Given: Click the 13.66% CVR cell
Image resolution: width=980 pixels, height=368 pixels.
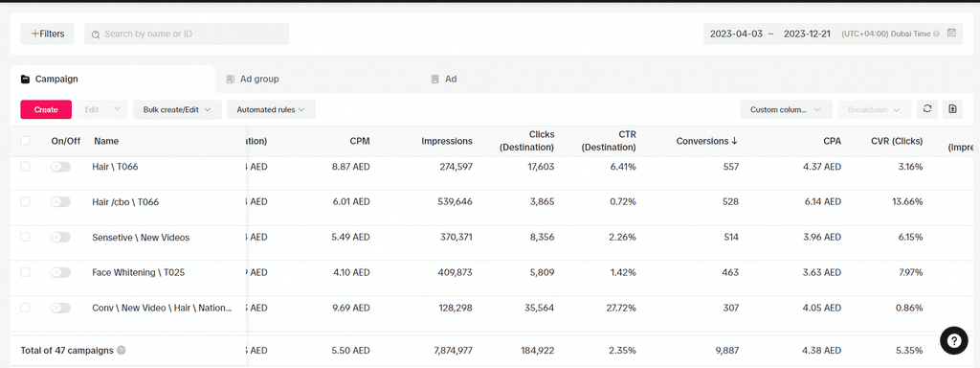Looking at the screenshot, I should [x=906, y=202].
